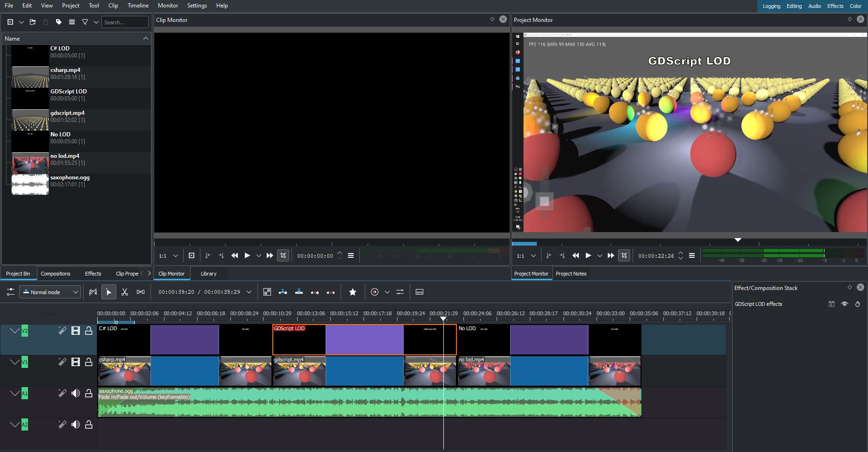The image size is (868, 452).
Task: Open the subtitle tool icon
Action: point(420,292)
